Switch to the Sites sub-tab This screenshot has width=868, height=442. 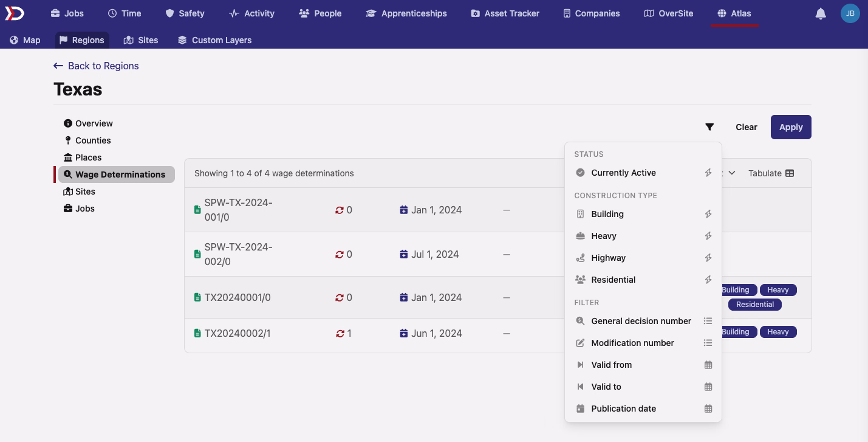click(141, 40)
